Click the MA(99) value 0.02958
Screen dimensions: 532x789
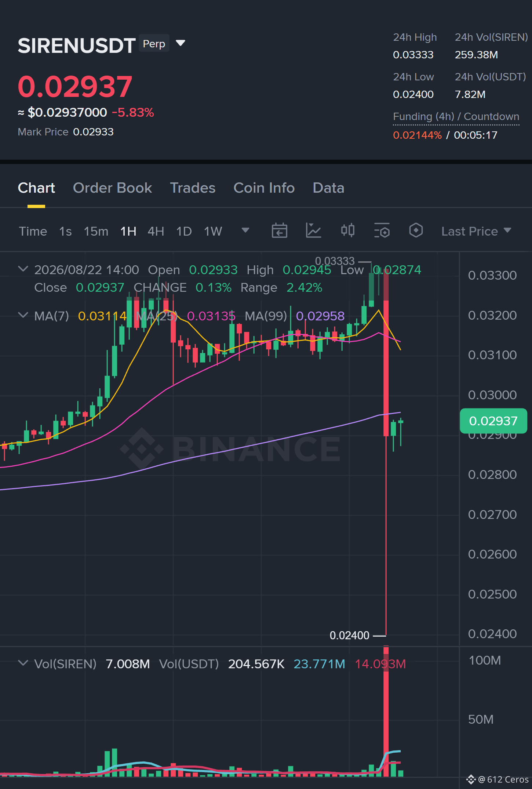320,316
